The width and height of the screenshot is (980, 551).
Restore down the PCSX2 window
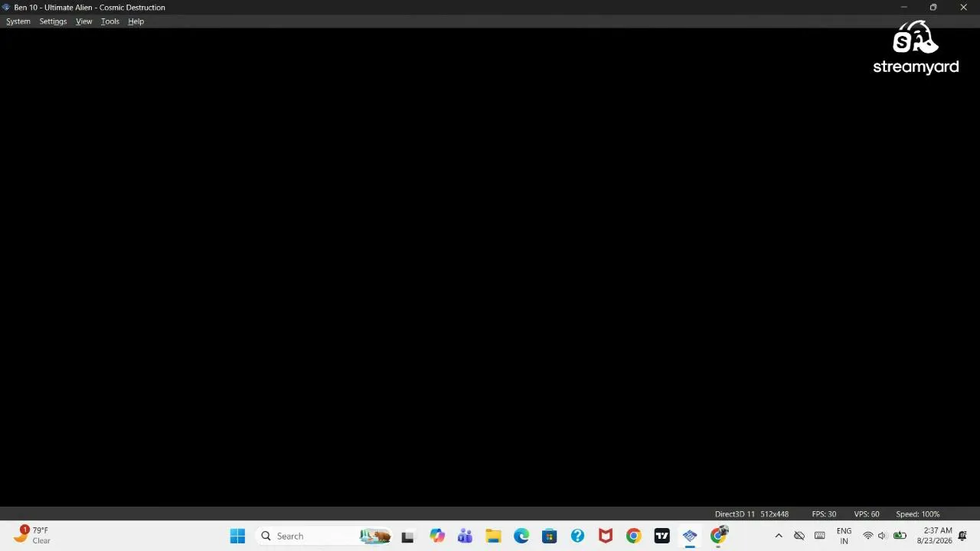tap(933, 8)
